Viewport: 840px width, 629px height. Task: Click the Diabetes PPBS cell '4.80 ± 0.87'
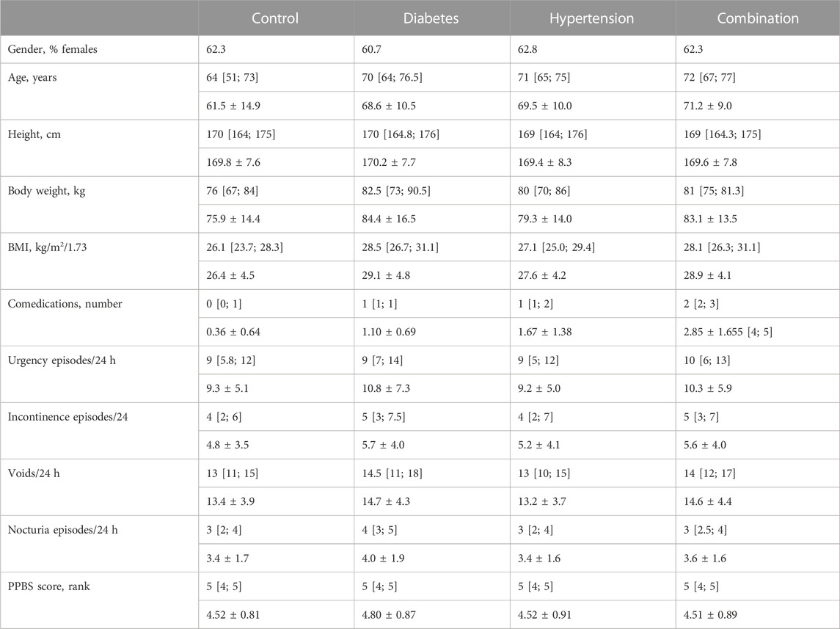pos(389,614)
